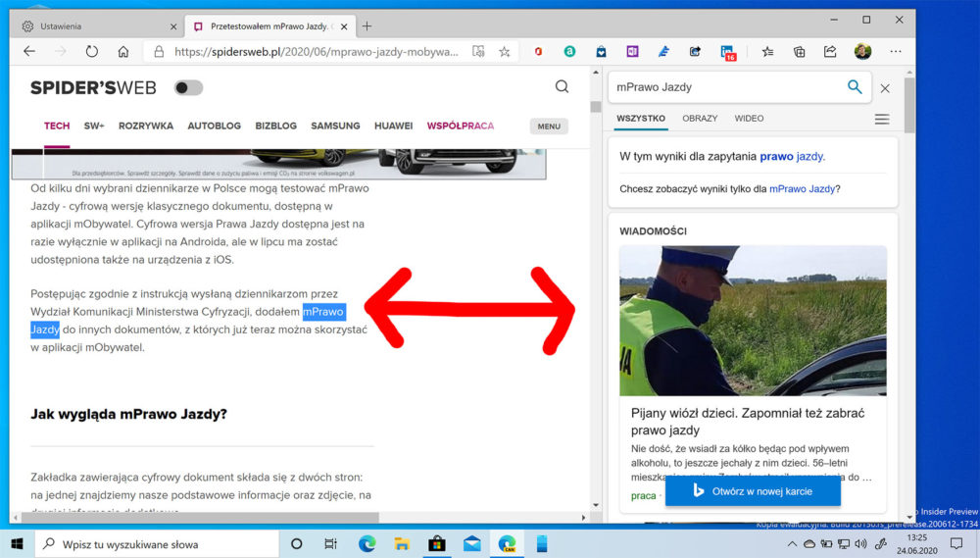Viewport: 980px width, 558px height.
Task: Open the Windows Start menu
Action: click(17, 543)
